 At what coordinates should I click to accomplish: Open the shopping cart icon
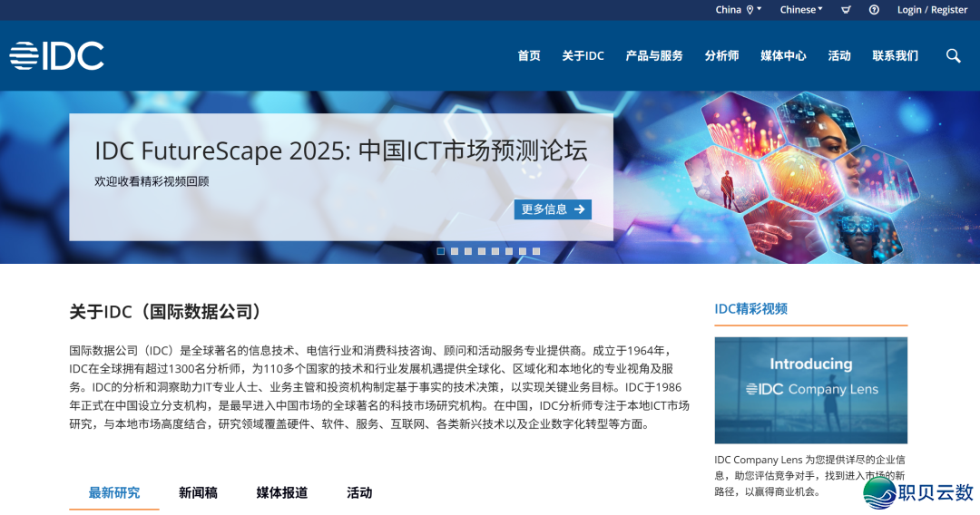[x=846, y=9]
